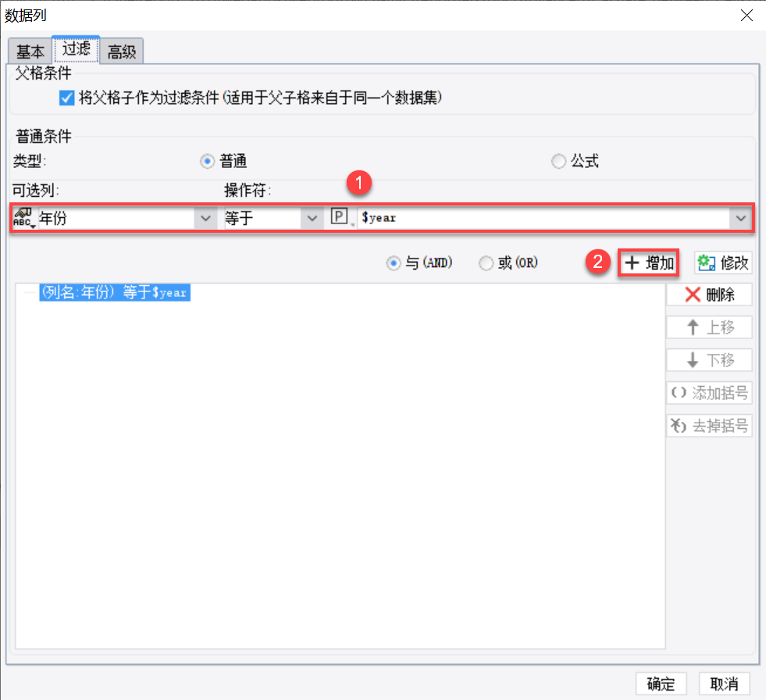Click the 去掉括号 button
The height and width of the screenshot is (700, 766).
(x=709, y=426)
